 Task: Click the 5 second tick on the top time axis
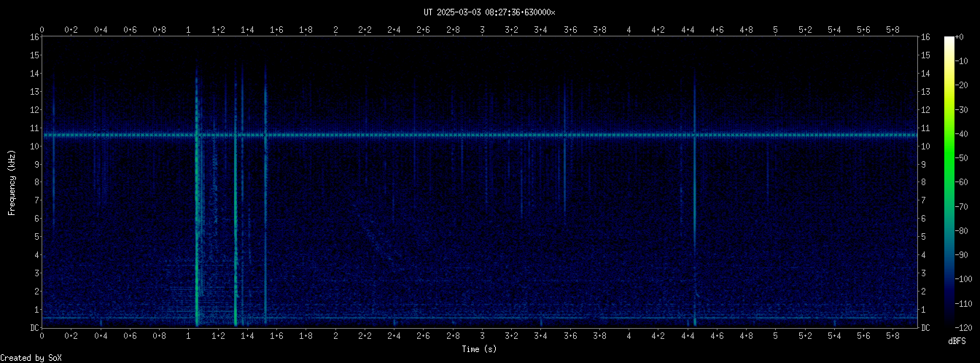coord(776,30)
